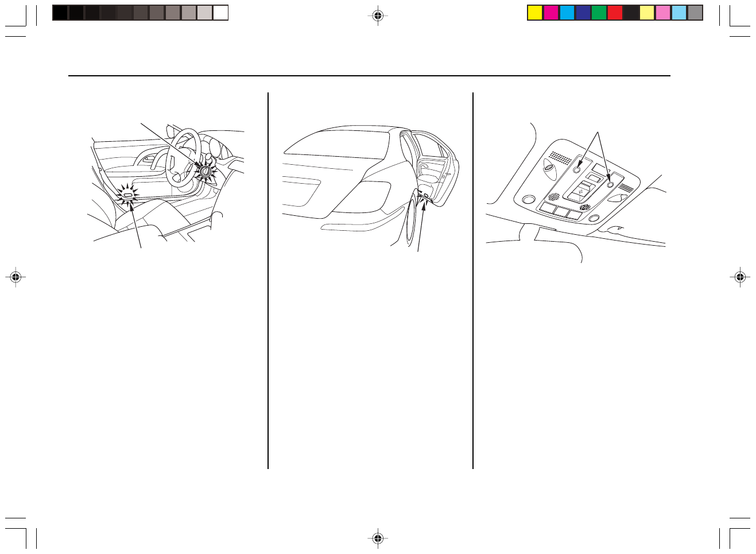Click the right edge registration crosshair mark
This screenshot has height=554, width=756.
[x=740, y=277]
